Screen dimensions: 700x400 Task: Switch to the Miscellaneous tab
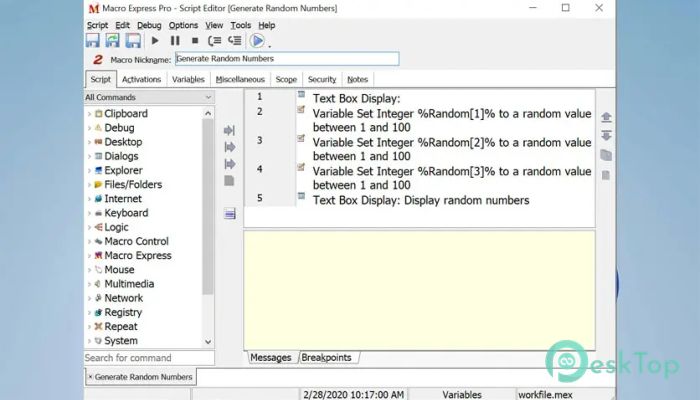[240, 79]
